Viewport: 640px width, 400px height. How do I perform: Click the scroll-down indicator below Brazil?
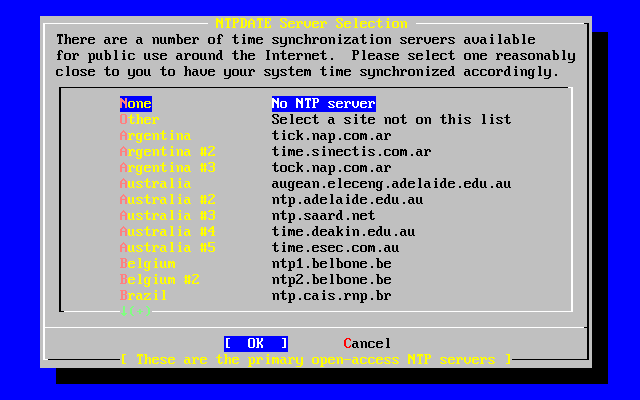pos(135,311)
